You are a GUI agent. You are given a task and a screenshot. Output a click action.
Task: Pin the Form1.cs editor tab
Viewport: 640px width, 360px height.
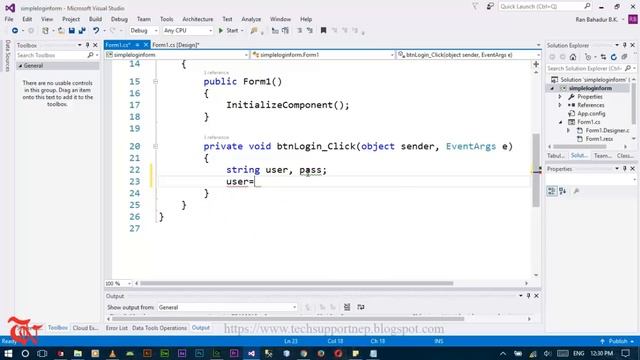(x=138, y=45)
